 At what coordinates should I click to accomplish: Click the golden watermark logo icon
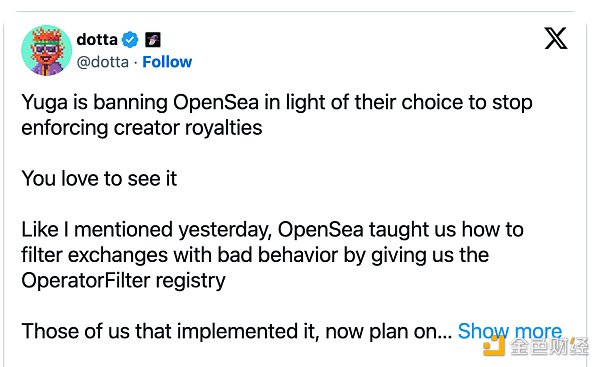point(494,346)
